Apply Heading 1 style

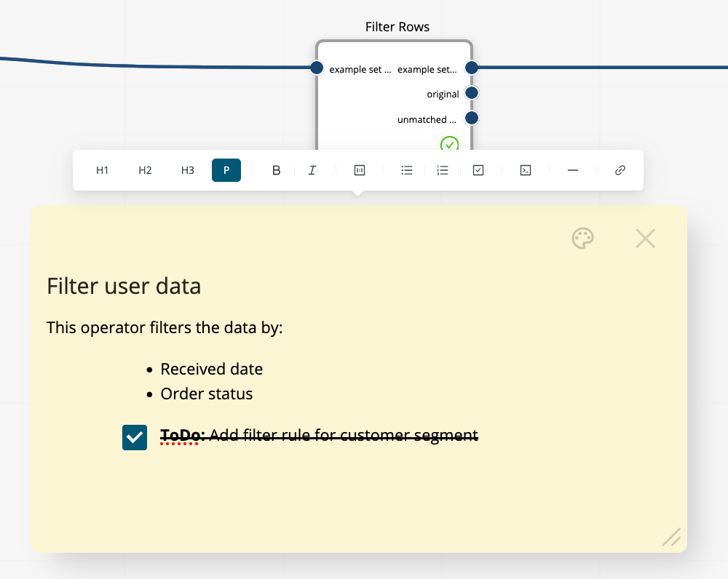pyautogui.click(x=102, y=170)
